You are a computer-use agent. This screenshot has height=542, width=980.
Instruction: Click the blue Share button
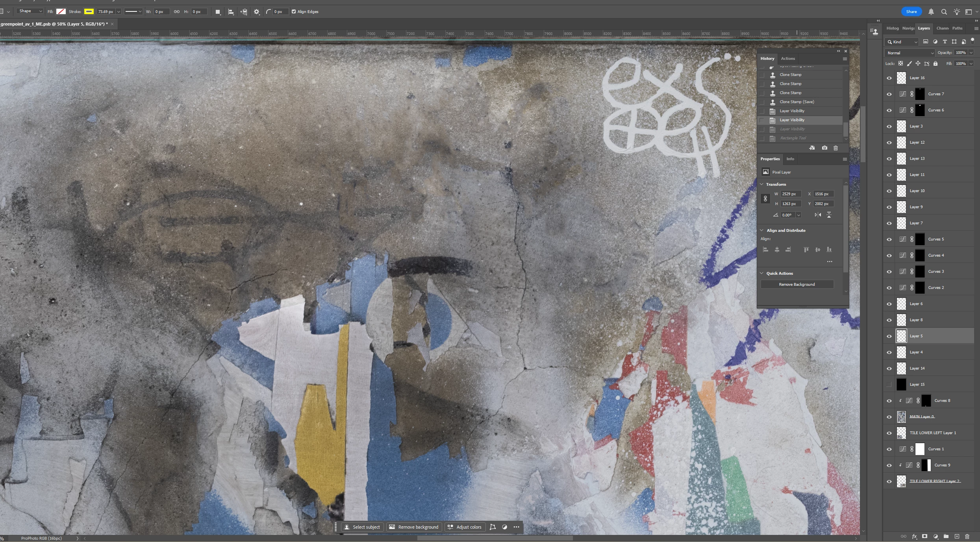(x=911, y=12)
